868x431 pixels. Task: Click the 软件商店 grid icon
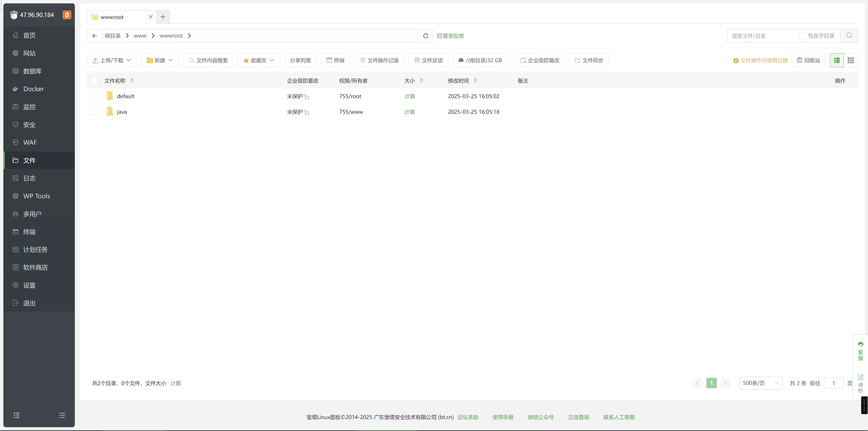pos(16,268)
